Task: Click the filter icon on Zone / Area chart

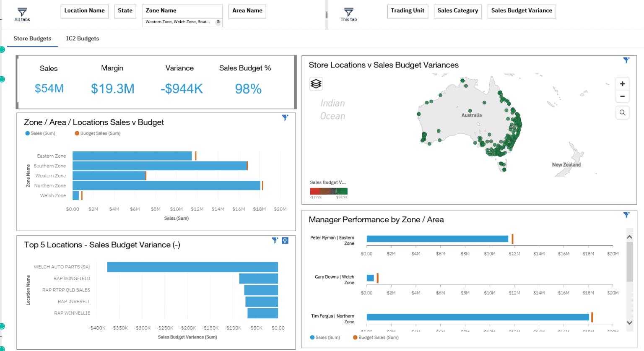Action: pyautogui.click(x=285, y=118)
